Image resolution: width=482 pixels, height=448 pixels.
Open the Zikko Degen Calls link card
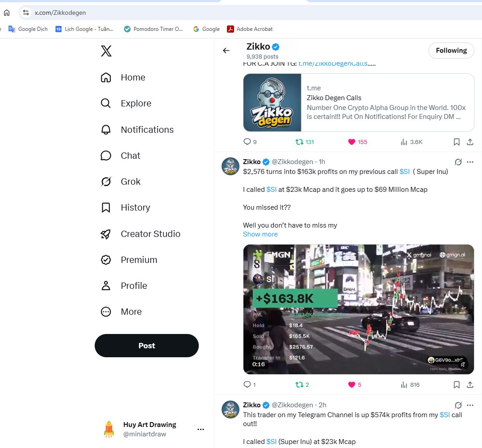pyautogui.click(x=358, y=102)
